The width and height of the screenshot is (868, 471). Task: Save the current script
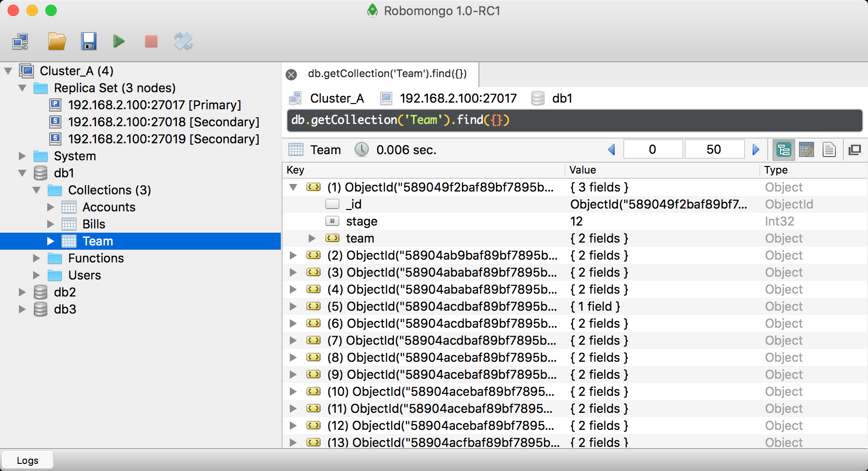coord(89,41)
